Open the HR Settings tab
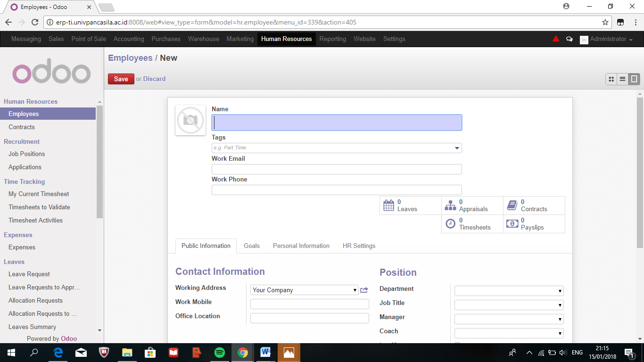Viewport: 644px width, 362px height. [x=359, y=246]
